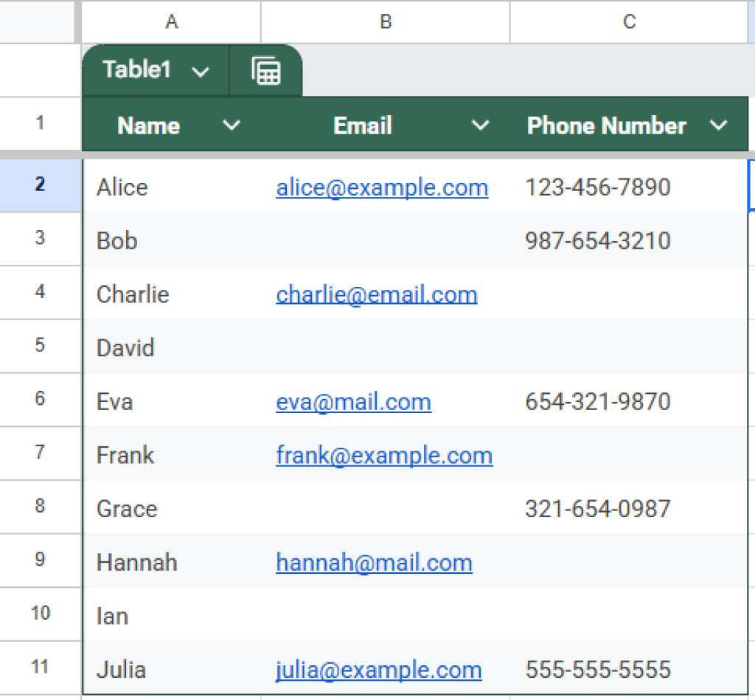Select column B header
The image size is (755, 700).
coord(385,22)
